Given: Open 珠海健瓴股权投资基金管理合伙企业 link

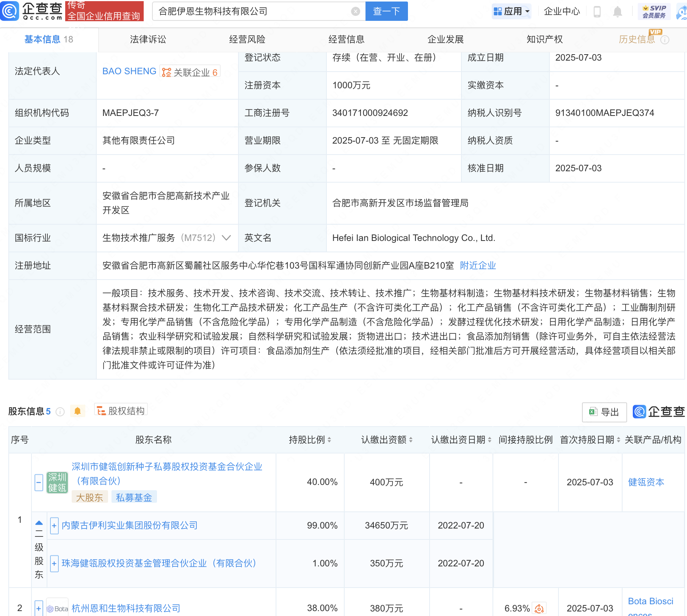Looking at the screenshot, I should pyautogui.click(x=159, y=563).
